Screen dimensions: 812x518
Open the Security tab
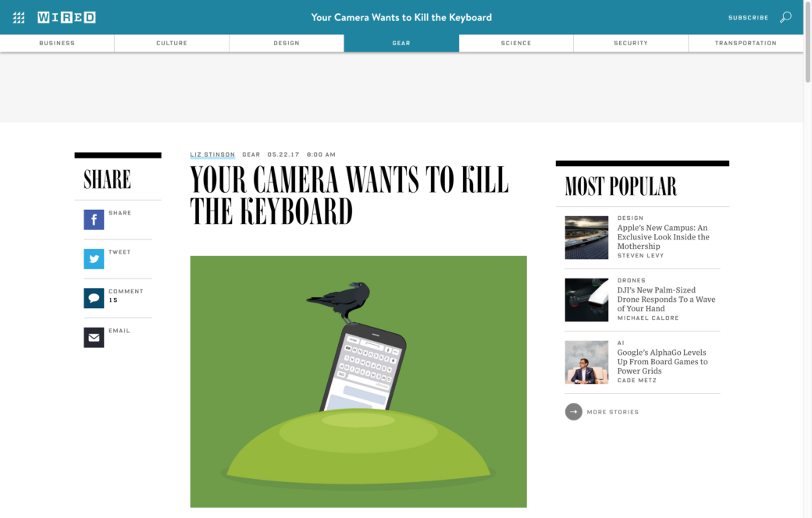coord(631,43)
